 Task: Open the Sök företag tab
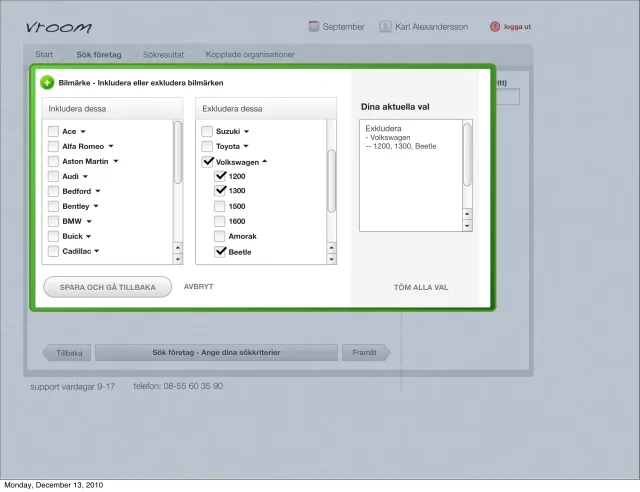click(99, 54)
